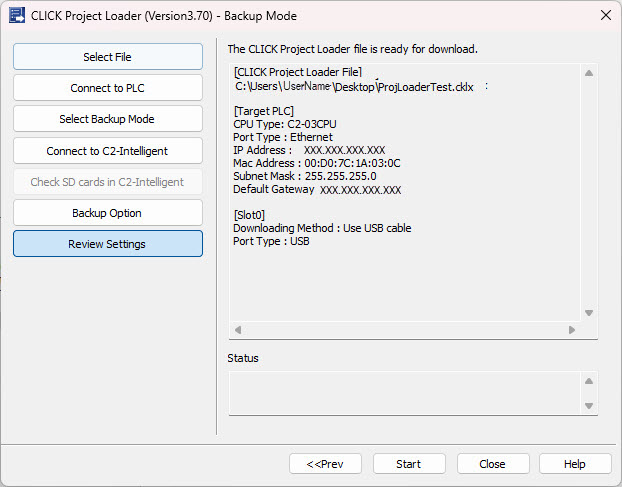Close the Project Loader window
The width and height of the screenshot is (622, 487).
click(604, 16)
